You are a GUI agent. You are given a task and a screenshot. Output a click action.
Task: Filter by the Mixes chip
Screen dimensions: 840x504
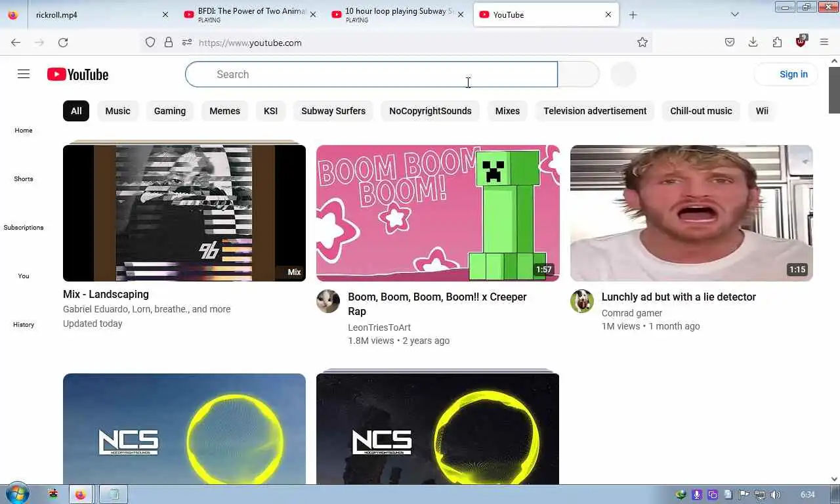click(507, 111)
